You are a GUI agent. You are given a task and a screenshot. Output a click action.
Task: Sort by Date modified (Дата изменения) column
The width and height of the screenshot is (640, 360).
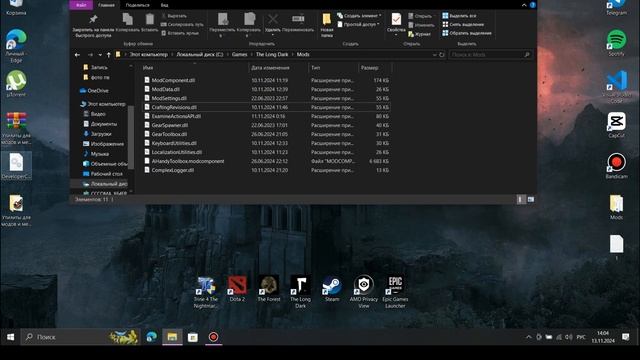[x=278, y=68]
